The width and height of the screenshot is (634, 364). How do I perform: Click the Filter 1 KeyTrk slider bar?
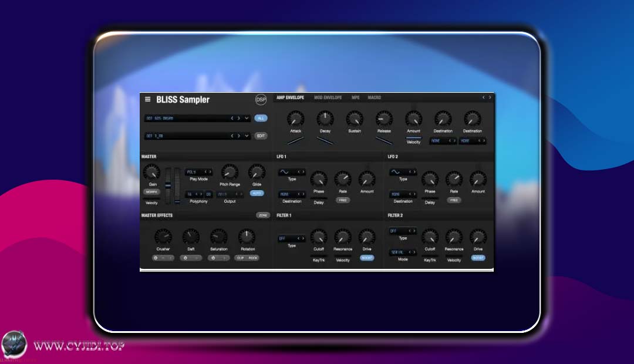[x=319, y=255]
